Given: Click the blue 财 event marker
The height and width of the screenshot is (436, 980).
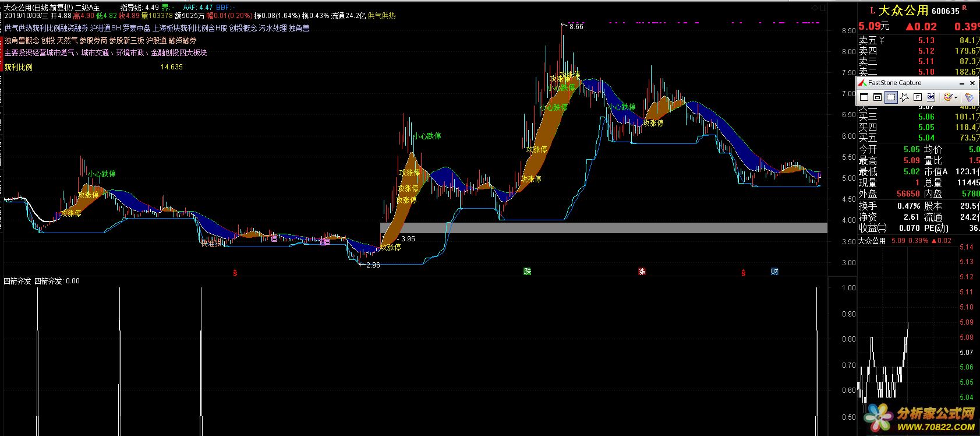Looking at the screenshot, I should [774, 272].
